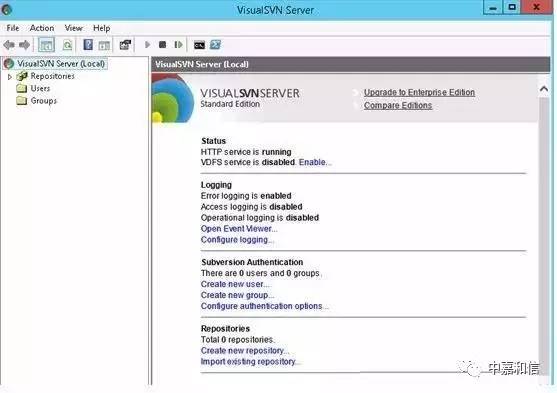557x393 pixels.
Task: Select VisualSVN Server (Local) tree label
Action: tap(61, 64)
